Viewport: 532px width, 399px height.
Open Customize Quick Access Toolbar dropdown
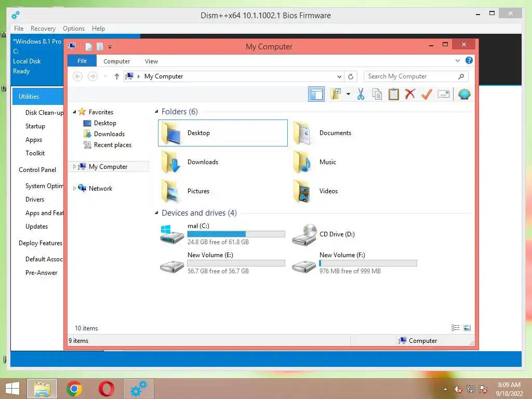110,47
